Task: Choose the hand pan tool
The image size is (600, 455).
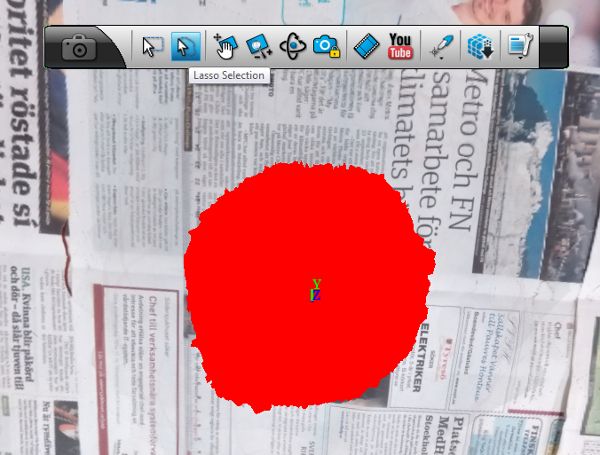Action: coord(226,47)
